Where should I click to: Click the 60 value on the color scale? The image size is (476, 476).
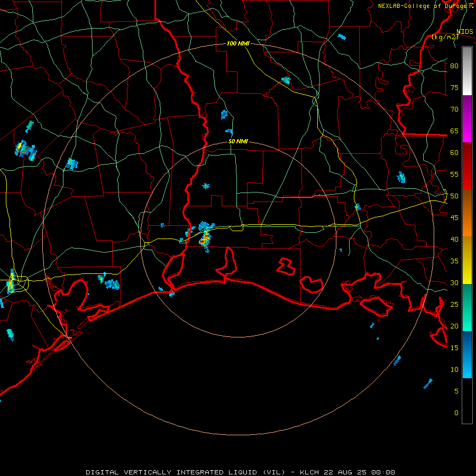(454, 153)
